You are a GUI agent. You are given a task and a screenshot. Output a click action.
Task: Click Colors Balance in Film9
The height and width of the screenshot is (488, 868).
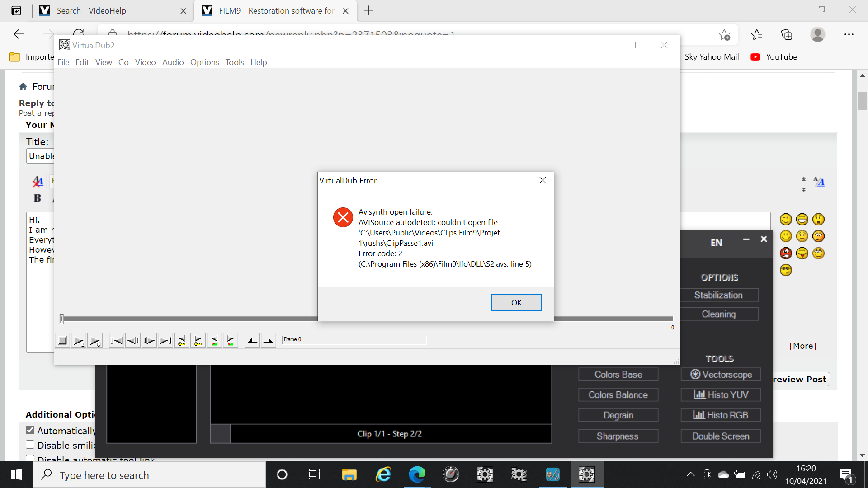(x=618, y=394)
